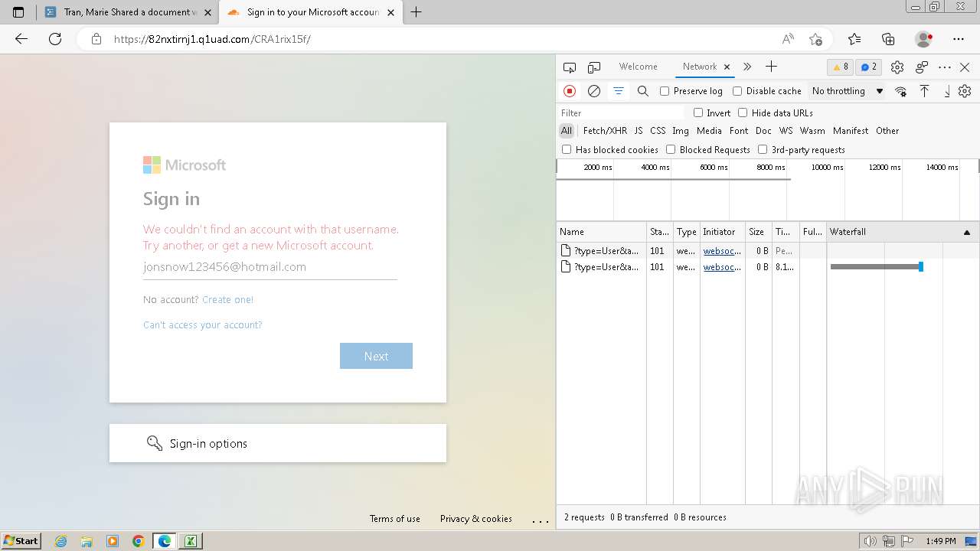Open DevTools main Settings gear
Viewport: 980px width, 551px height.
[897, 67]
